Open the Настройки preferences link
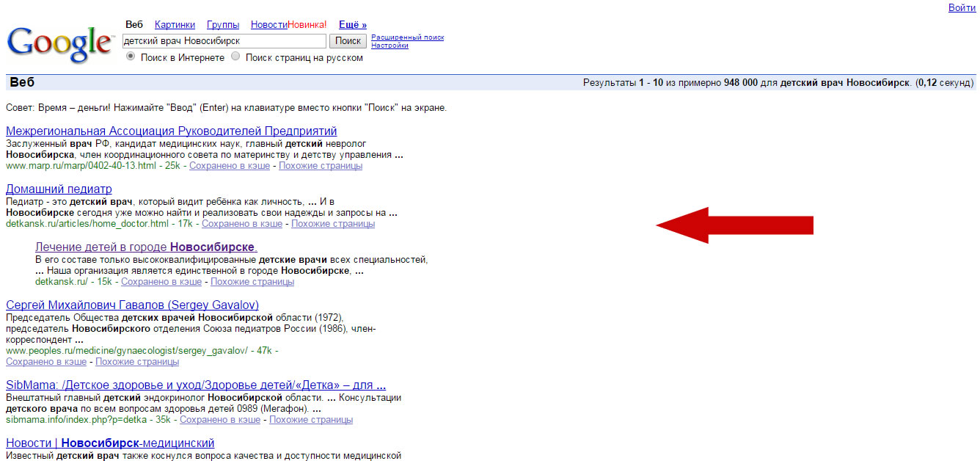 tap(390, 46)
